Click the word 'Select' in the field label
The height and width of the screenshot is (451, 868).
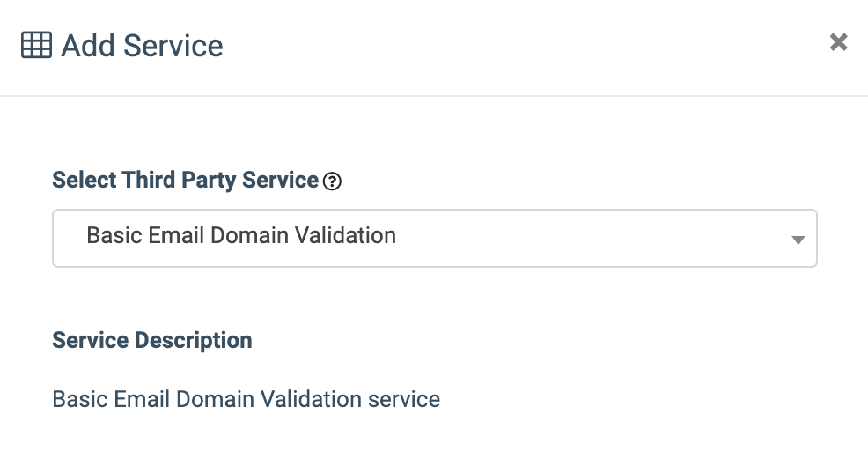click(85, 180)
